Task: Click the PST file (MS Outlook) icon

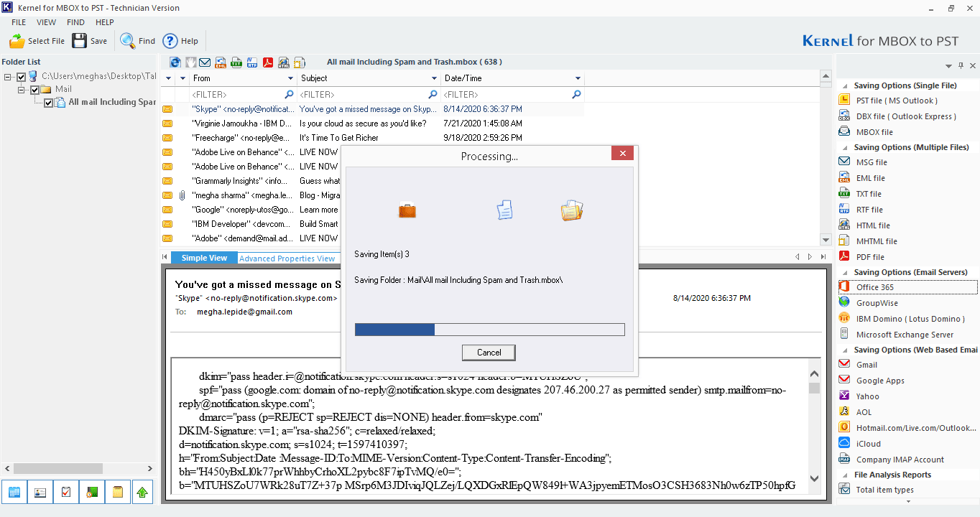Action: click(845, 101)
